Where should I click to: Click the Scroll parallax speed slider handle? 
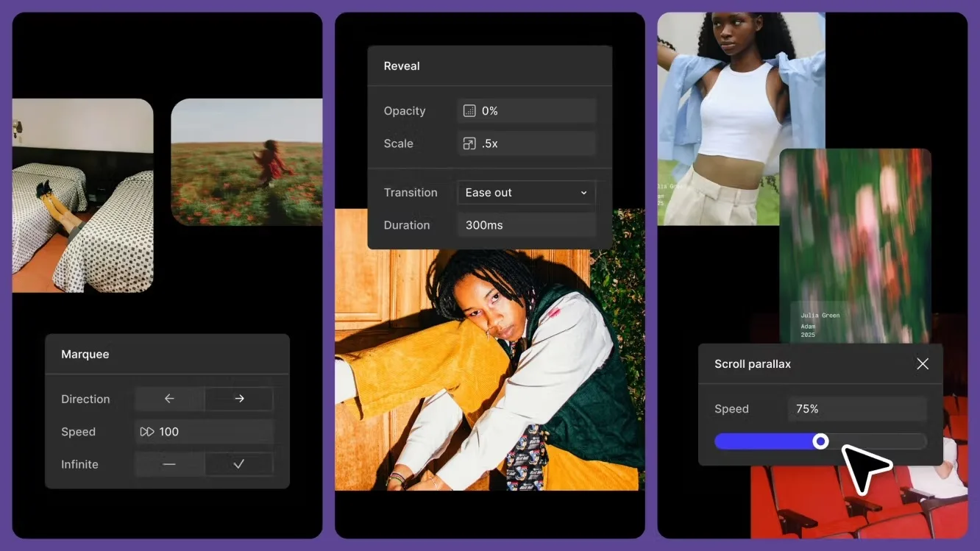[820, 441]
